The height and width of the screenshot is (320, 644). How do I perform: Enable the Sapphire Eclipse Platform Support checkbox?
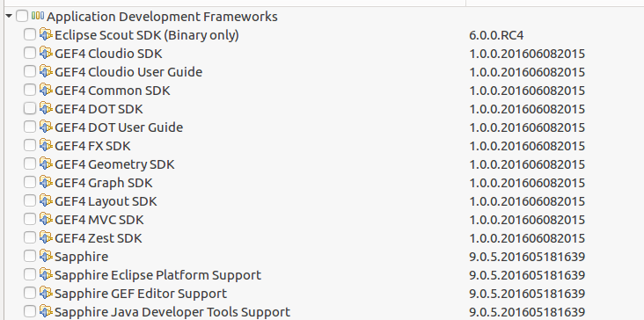point(30,274)
